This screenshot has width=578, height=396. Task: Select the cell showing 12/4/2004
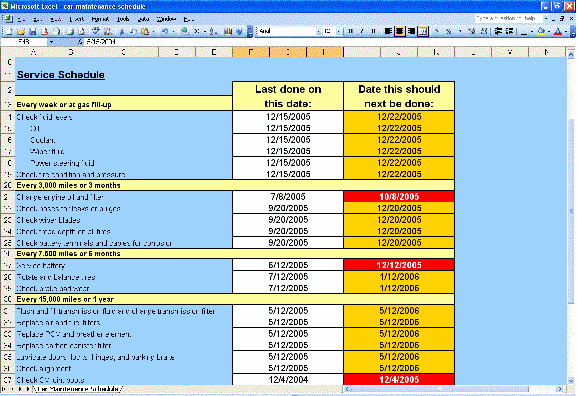(288, 379)
